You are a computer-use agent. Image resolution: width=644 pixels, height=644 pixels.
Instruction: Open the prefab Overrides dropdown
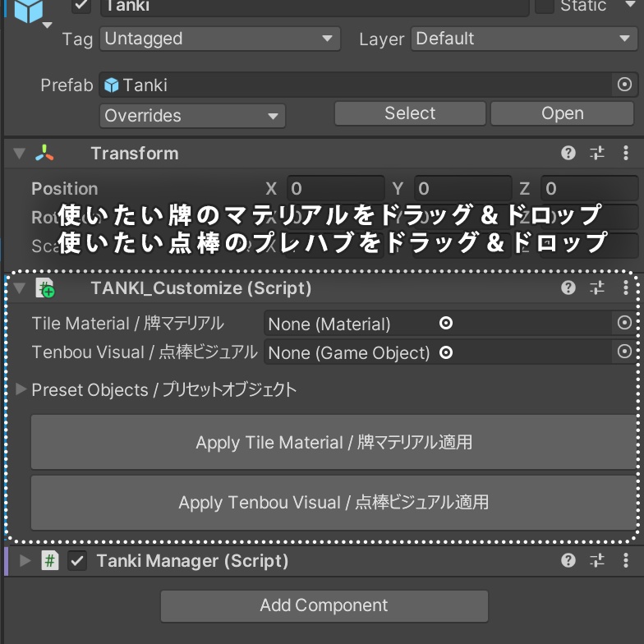[x=192, y=116]
